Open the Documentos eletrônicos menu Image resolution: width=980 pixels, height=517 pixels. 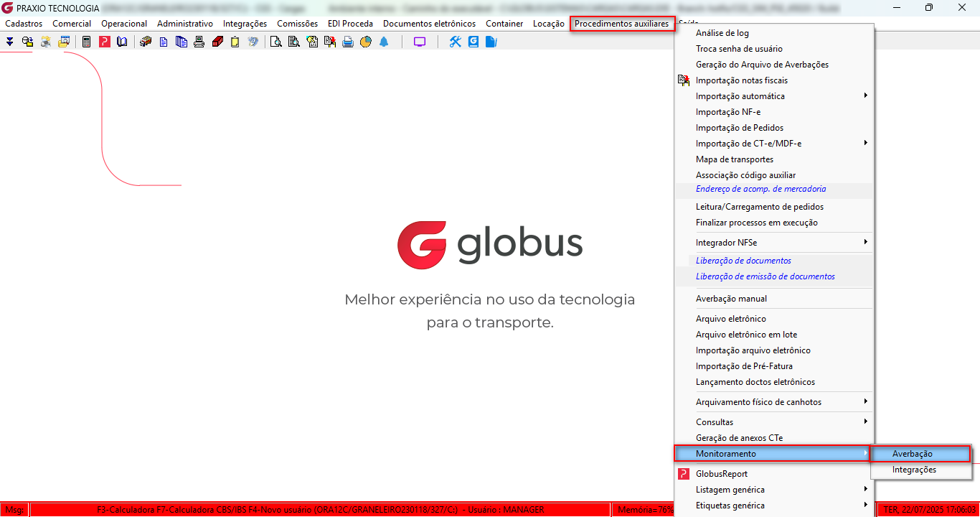pos(429,24)
